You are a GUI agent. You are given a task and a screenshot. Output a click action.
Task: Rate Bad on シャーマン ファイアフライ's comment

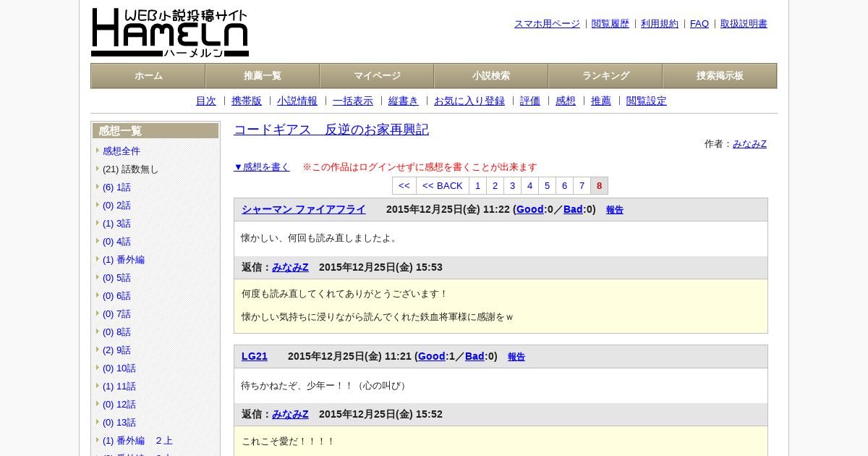pyautogui.click(x=573, y=209)
